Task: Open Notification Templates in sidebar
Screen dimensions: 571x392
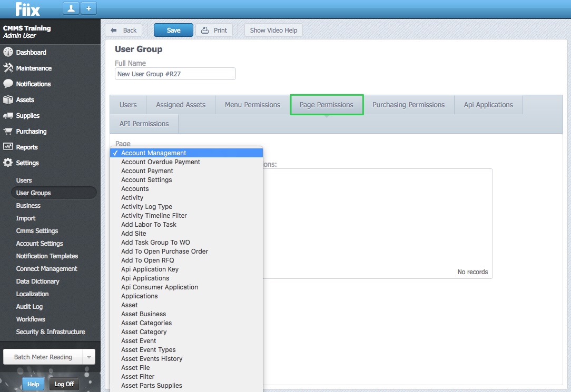Action: 47,256
